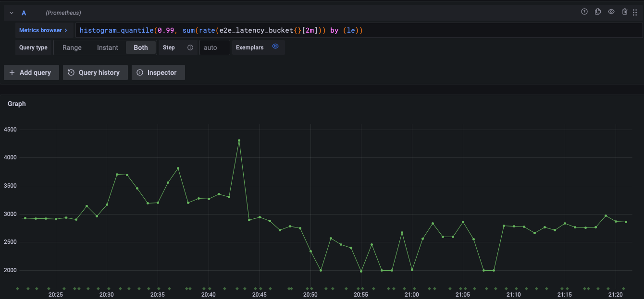Click the plus icon on Add query

click(12, 72)
